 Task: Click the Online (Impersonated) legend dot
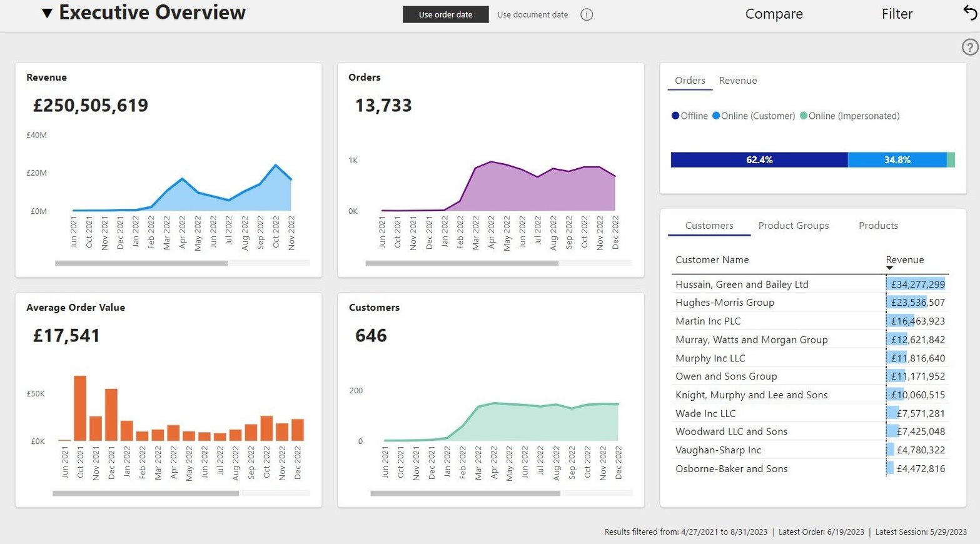click(x=804, y=116)
